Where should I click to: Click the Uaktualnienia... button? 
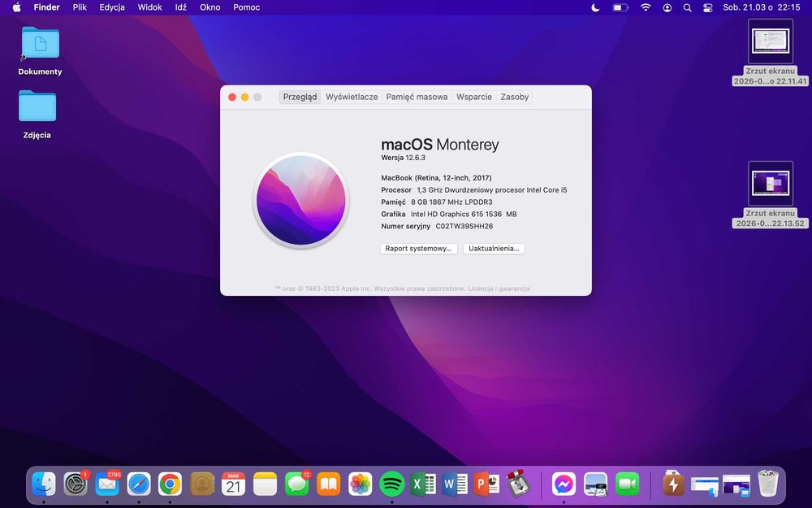494,249
